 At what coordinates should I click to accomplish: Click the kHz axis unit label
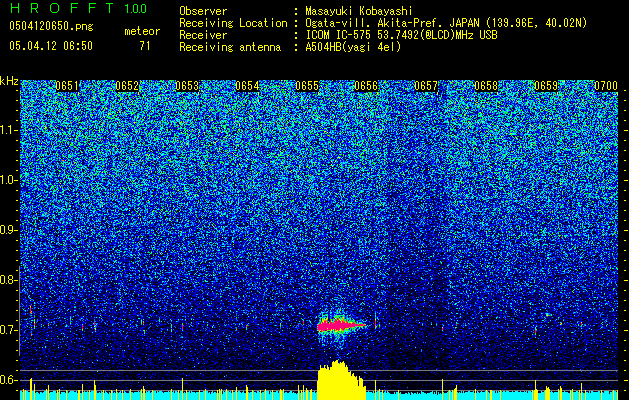tap(9, 81)
